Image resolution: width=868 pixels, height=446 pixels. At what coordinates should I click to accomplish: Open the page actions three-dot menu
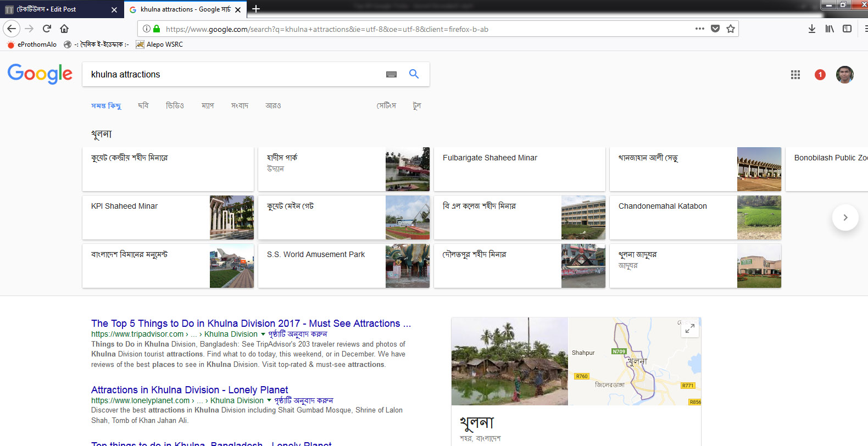[x=699, y=29]
